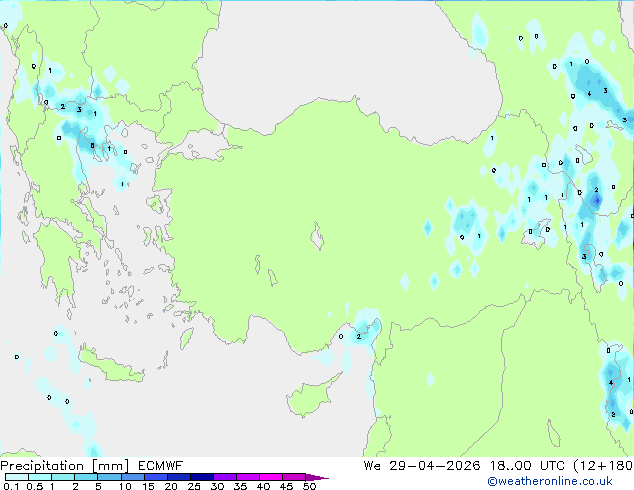Click the '0.5' legend scale label
The width and height of the screenshot is (634, 490).
coord(34,486)
